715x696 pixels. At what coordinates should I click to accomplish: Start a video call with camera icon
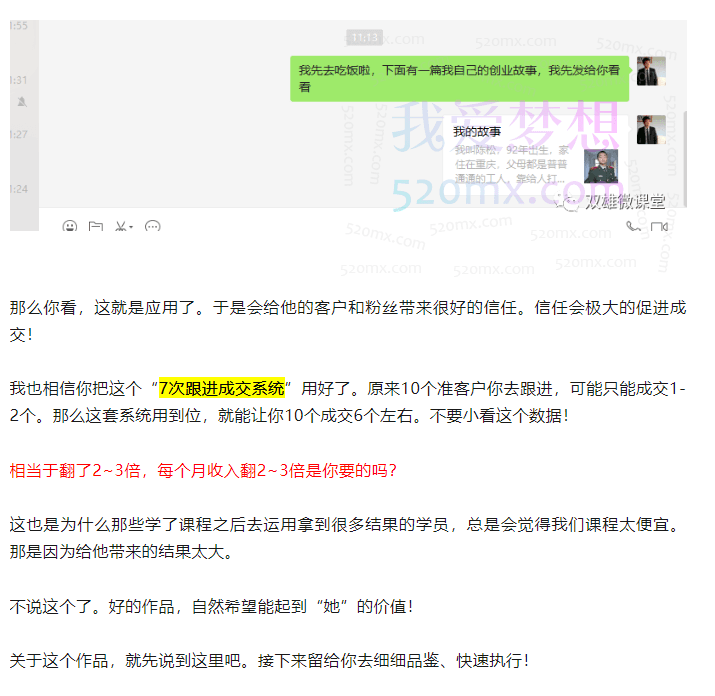[659, 226]
